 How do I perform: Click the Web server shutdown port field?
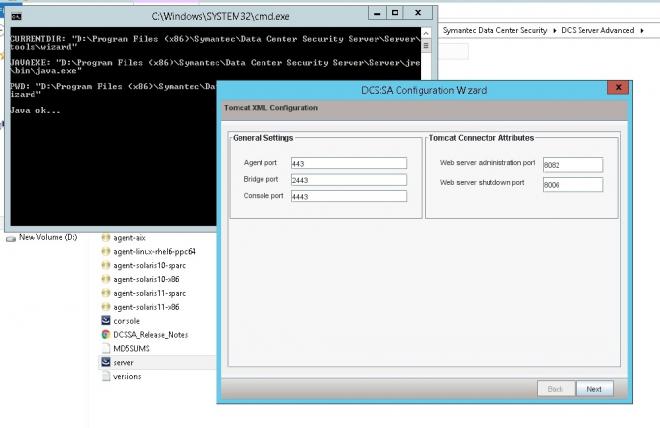pyautogui.click(x=572, y=184)
